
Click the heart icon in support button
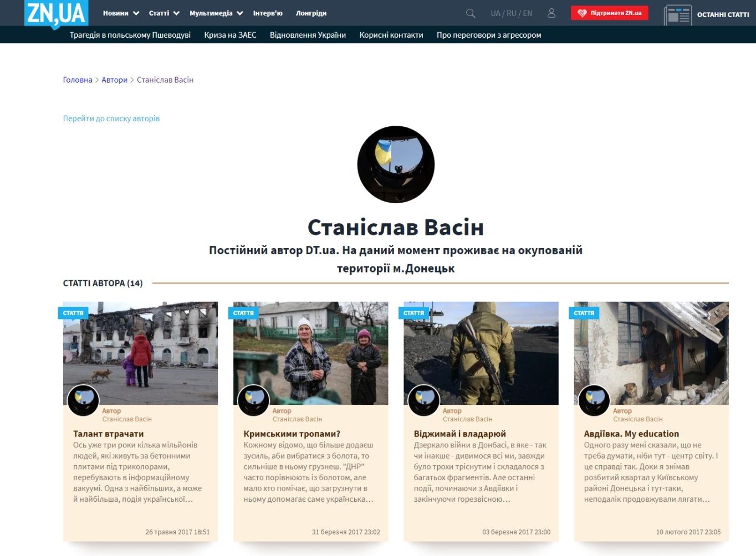click(582, 13)
